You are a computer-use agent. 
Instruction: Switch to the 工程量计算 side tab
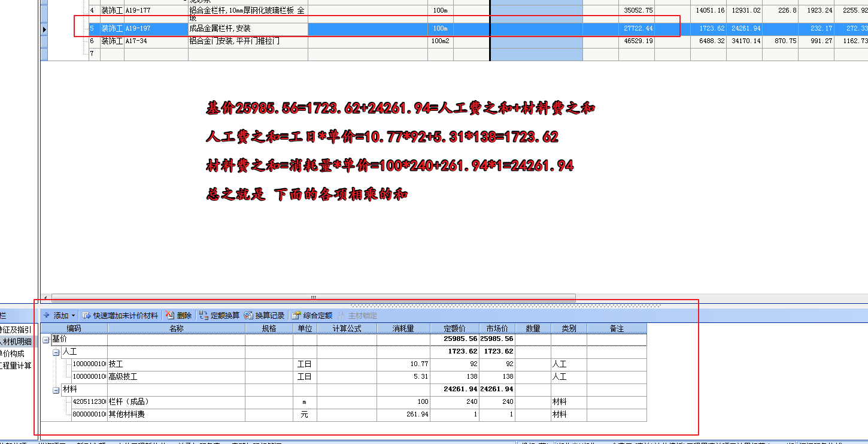point(16,366)
